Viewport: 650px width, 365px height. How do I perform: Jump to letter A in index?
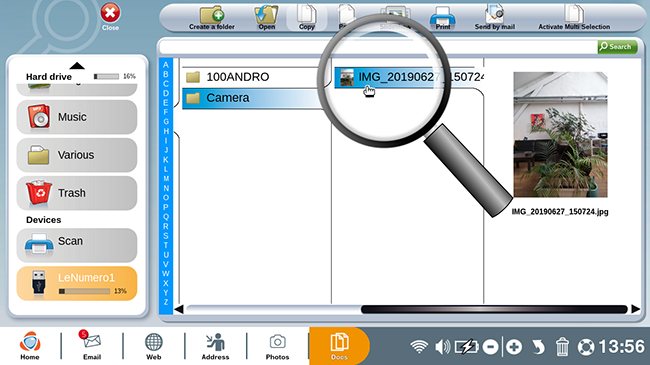pos(166,65)
